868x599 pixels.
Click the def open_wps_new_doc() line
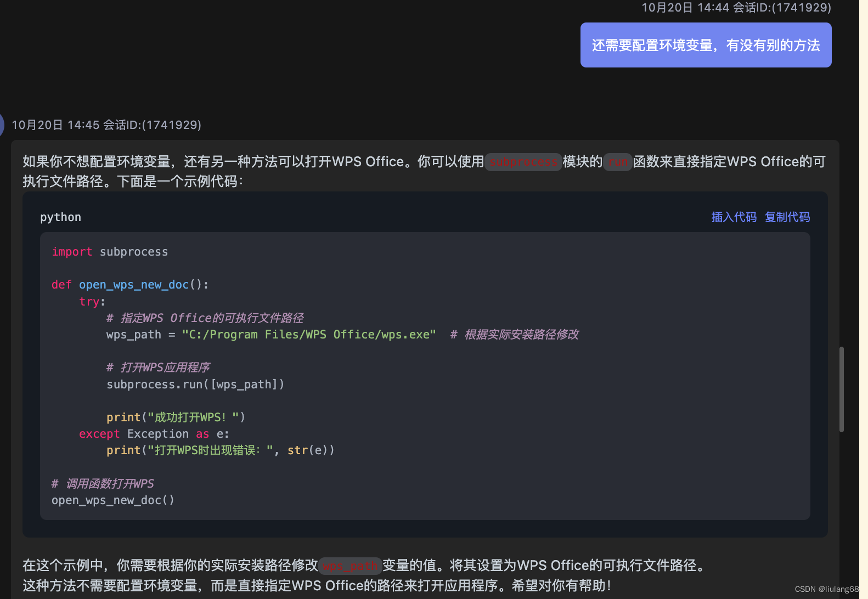click(130, 285)
